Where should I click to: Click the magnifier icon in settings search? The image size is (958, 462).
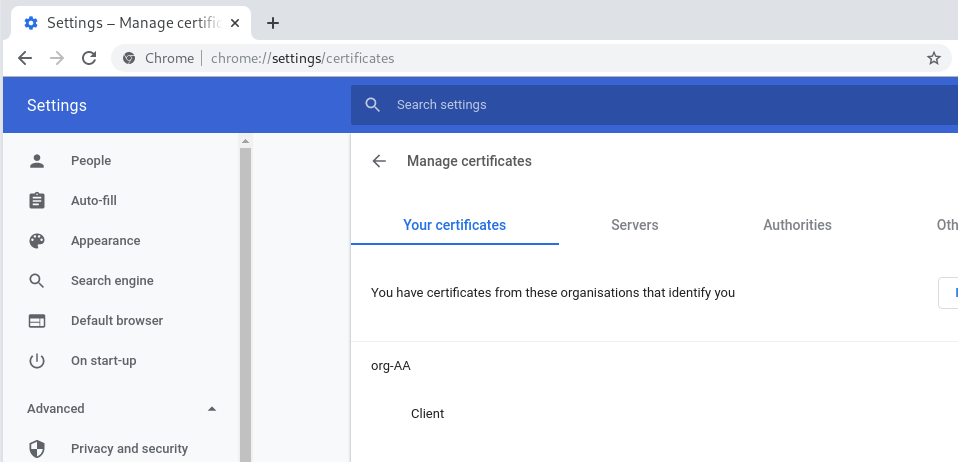[x=373, y=104]
